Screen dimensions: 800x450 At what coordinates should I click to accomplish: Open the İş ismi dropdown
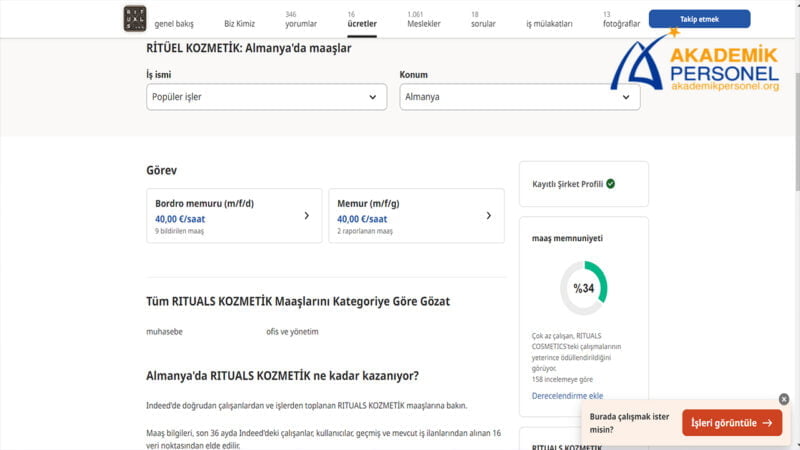pos(266,97)
